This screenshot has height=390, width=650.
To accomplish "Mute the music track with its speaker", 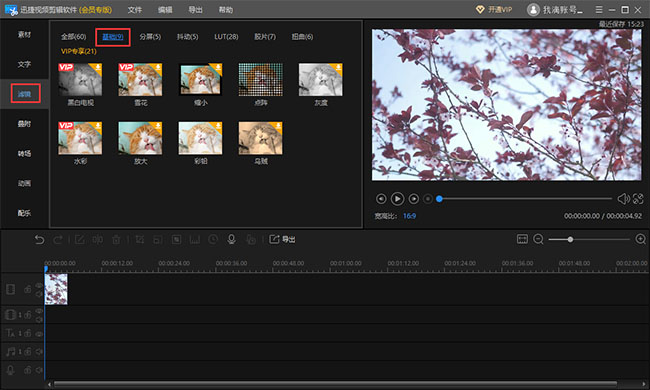I will pos(39,351).
